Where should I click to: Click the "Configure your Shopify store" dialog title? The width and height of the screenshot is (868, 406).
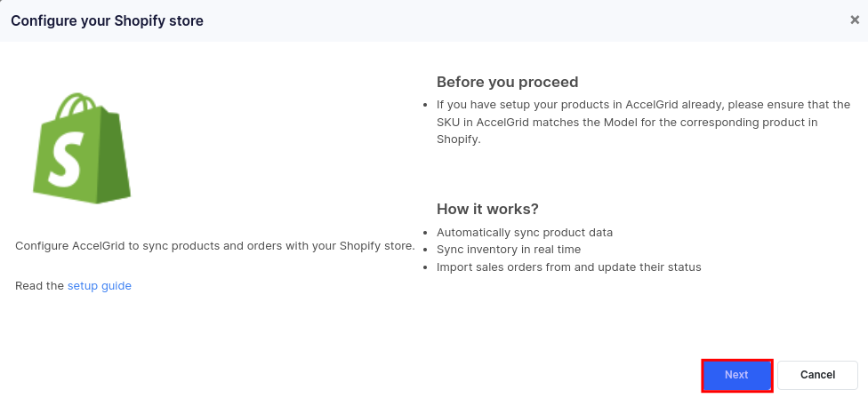[107, 20]
